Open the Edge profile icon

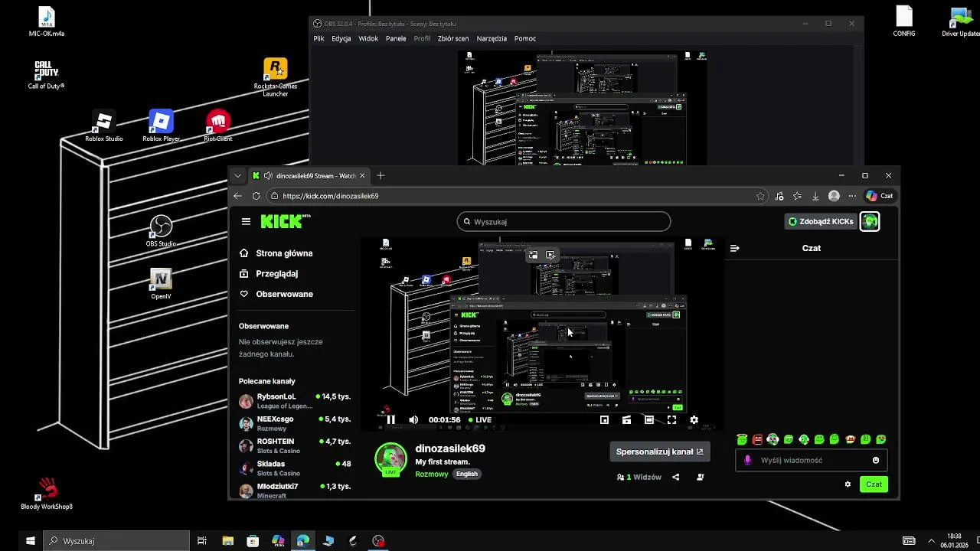click(834, 196)
